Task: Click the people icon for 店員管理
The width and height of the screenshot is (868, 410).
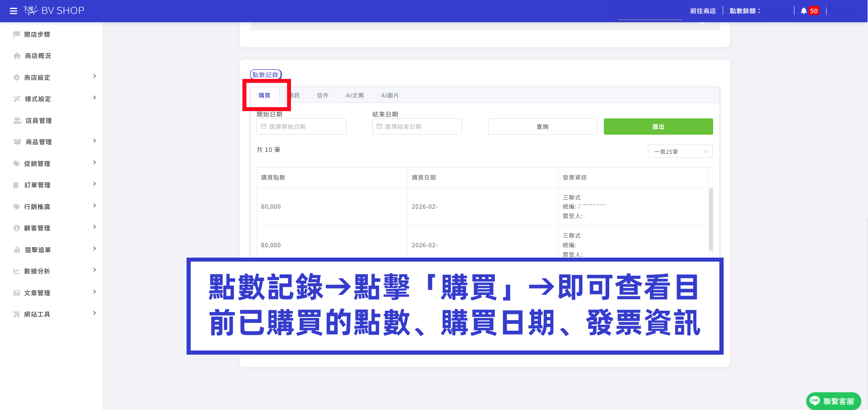Action: point(17,121)
